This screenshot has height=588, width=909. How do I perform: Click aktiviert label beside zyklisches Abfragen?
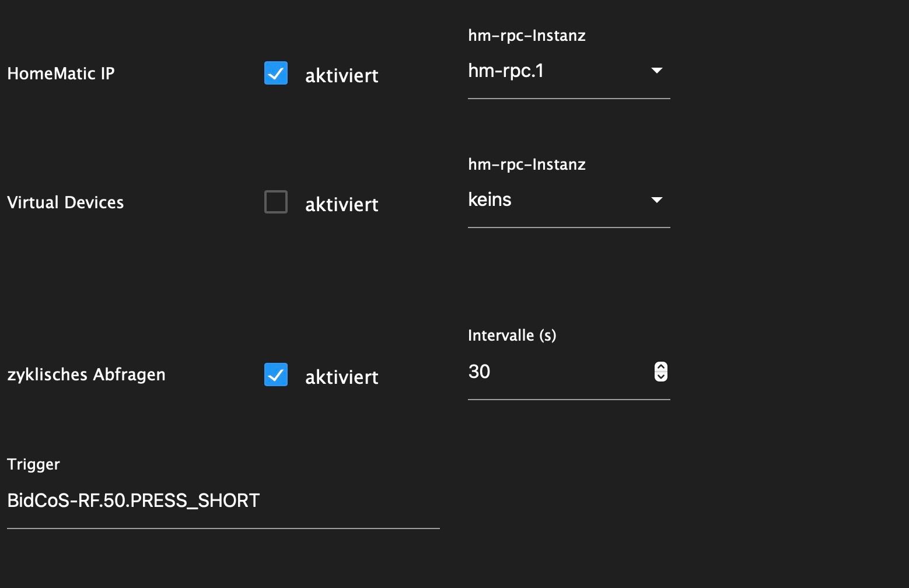click(342, 377)
